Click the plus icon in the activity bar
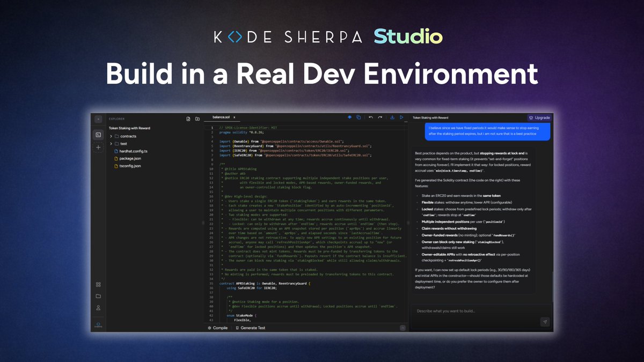Image resolution: width=644 pixels, height=362 pixels. tap(99, 147)
